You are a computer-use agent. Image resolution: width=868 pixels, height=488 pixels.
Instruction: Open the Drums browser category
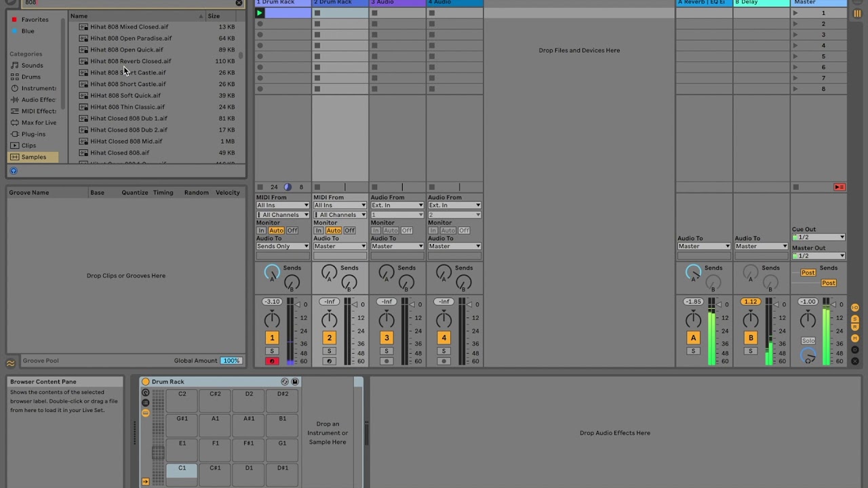pyautogui.click(x=31, y=77)
